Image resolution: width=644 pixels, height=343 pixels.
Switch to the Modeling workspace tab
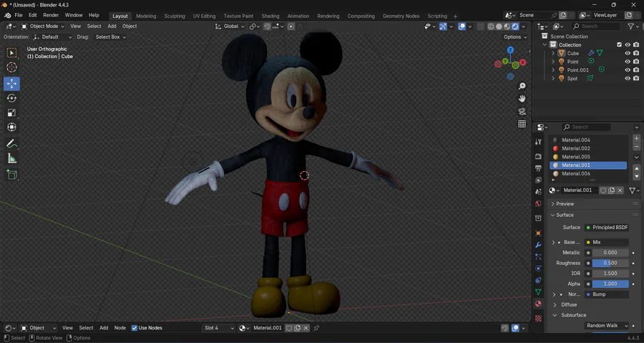point(146,16)
